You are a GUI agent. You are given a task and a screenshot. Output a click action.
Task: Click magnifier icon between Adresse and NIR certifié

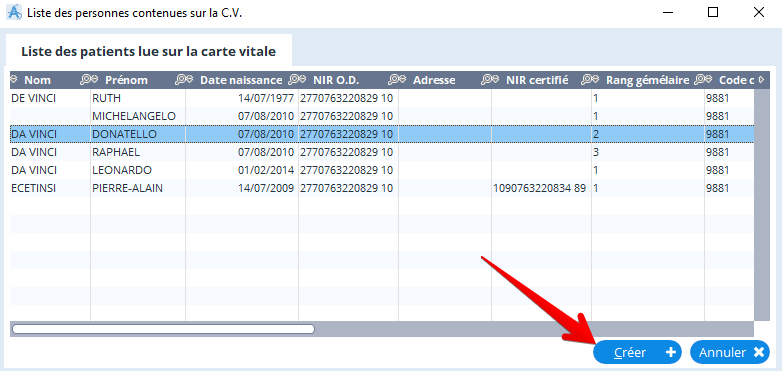point(486,80)
